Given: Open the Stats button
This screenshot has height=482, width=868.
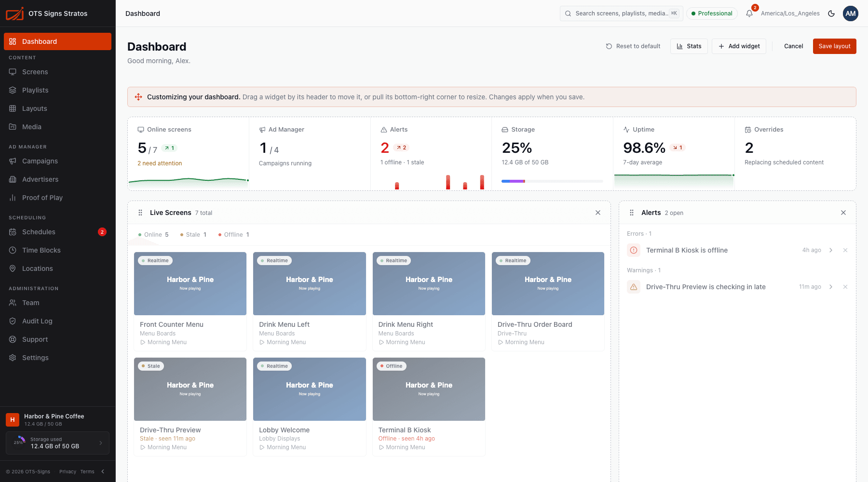Looking at the screenshot, I should click(x=689, y=46).
